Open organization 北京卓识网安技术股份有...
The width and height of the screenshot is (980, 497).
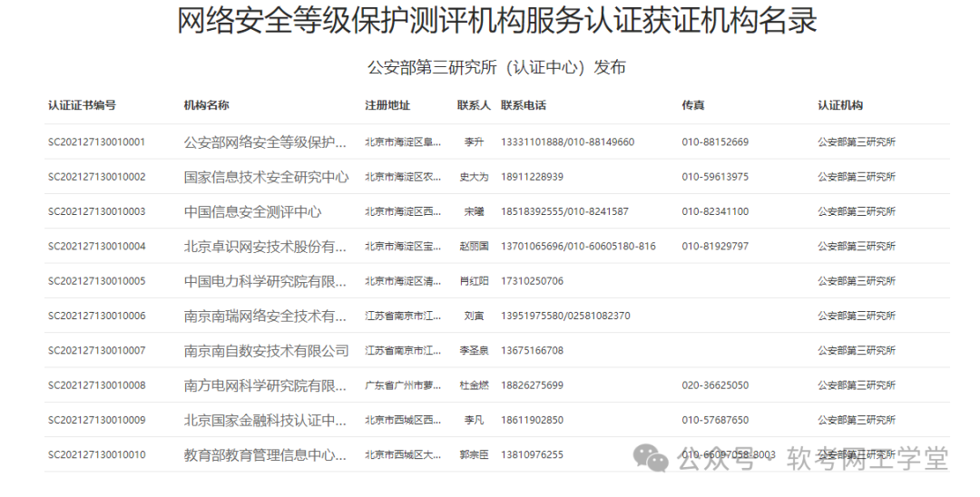click(265, 247)
